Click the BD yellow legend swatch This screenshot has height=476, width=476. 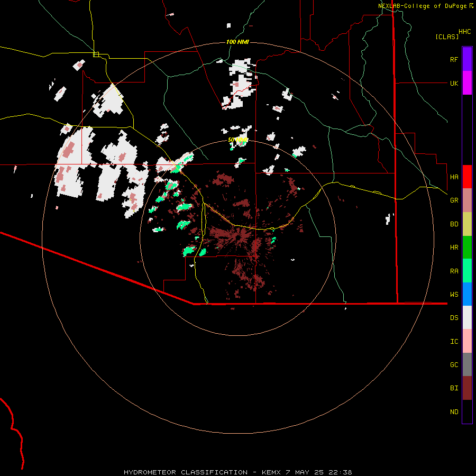click(x=467, y=224)
